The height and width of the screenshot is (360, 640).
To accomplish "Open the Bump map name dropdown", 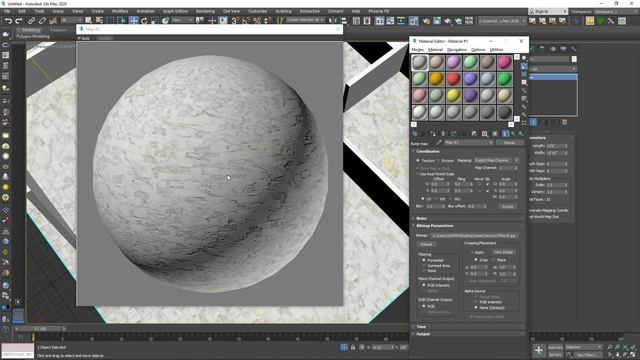I will (469, 143).
